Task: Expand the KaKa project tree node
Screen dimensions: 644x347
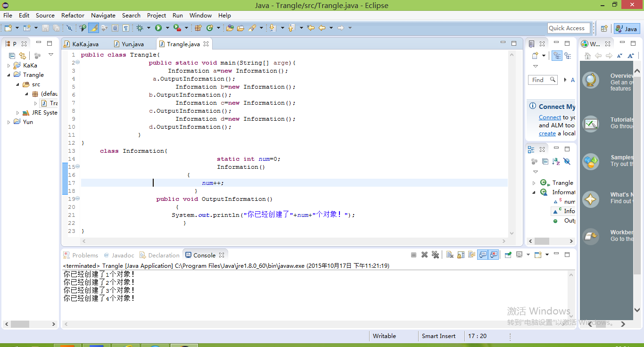Action: pos(8,66)
